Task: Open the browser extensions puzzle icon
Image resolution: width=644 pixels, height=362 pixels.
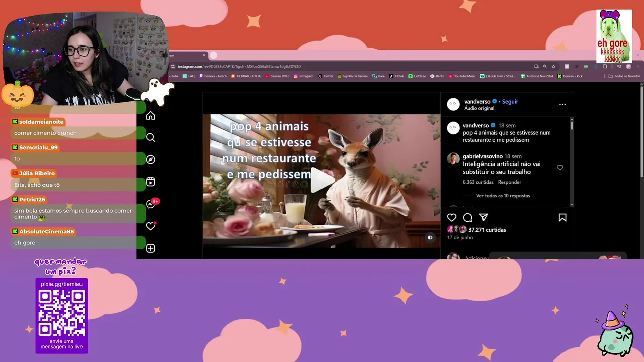Action: [x=605, y=66]
